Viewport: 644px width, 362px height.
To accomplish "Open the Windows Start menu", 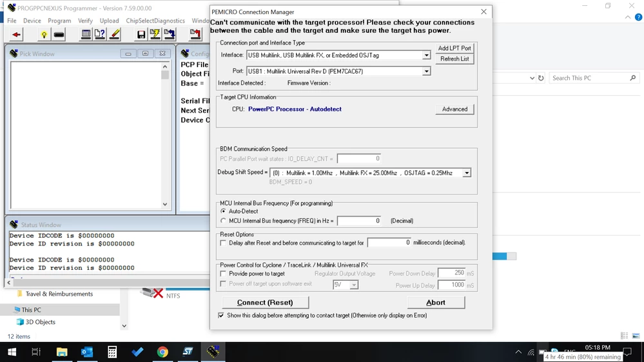I will click(12, 352).
